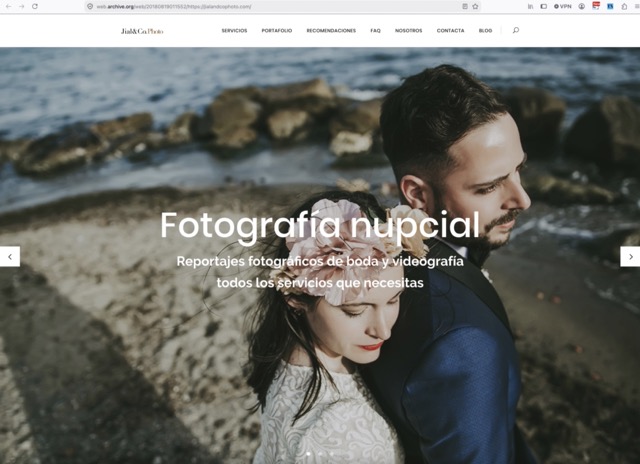The image size is (640, 464).
Task: Open the RECOMENDACIONES menu item
Action: click(331, 31)
